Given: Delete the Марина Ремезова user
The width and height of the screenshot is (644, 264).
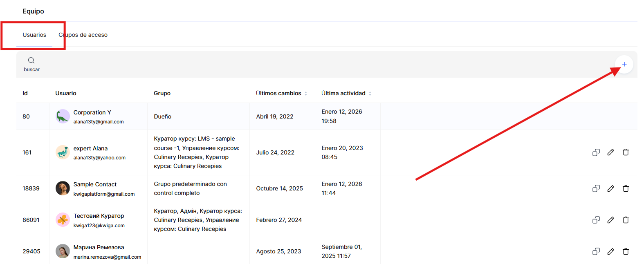Looking at the screenshot, I should pos(625,251).
